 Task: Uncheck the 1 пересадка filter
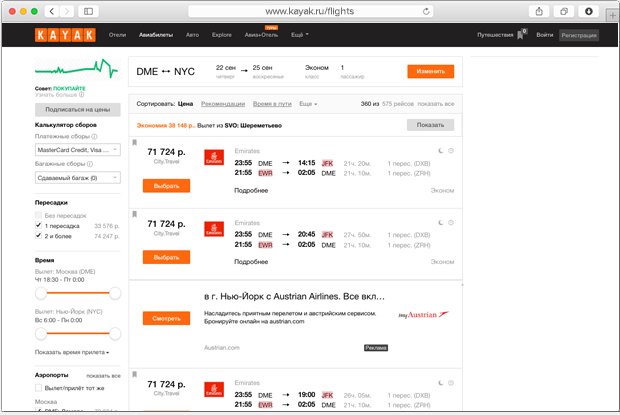point(38,225)
